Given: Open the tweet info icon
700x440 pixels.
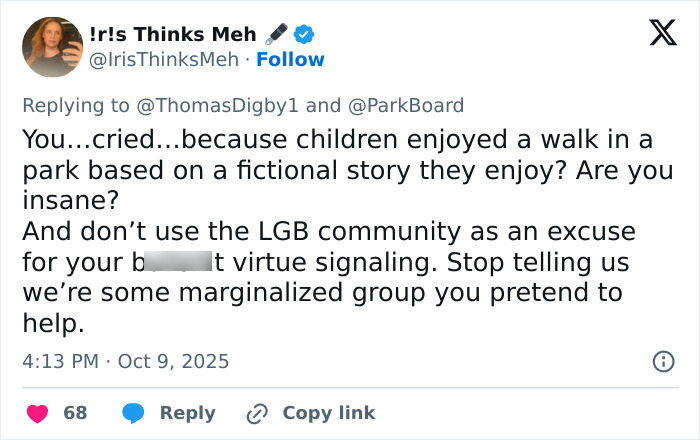Looking at the screenshot, I should coord(662,361).
